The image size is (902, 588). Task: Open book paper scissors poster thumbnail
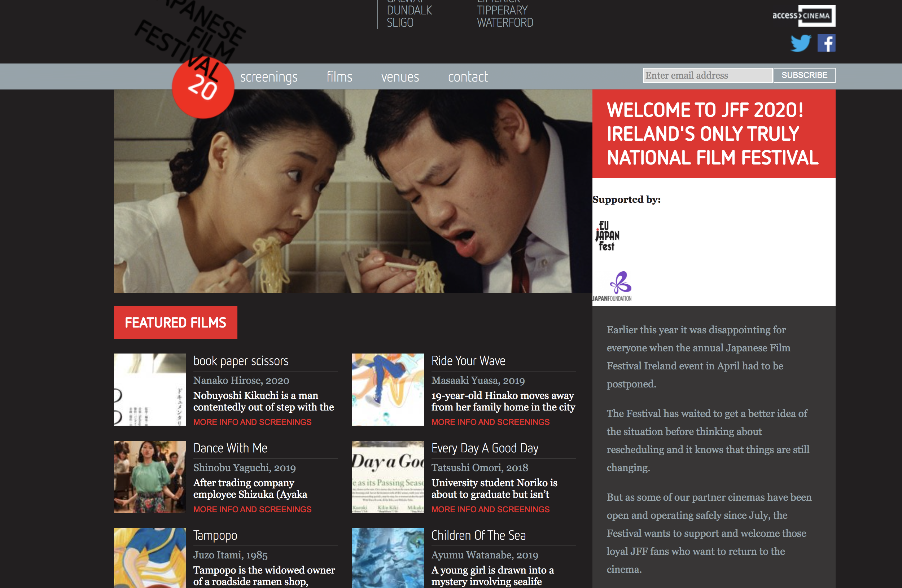(150, 390)
